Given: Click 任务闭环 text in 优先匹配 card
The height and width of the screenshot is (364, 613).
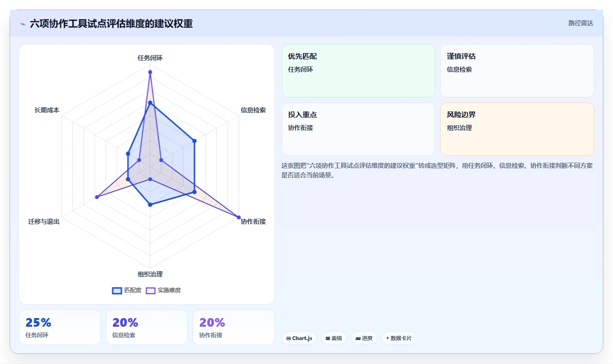Looking at the screenshot, I should point(301,69).
